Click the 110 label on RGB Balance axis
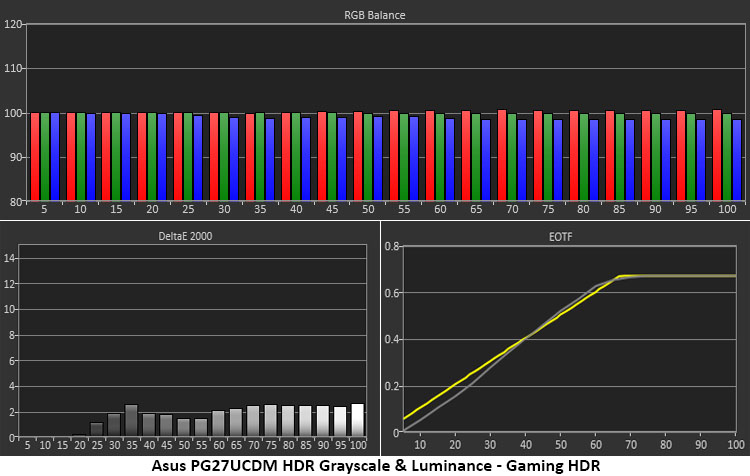The image size is (750, 476). click(13, 68)
